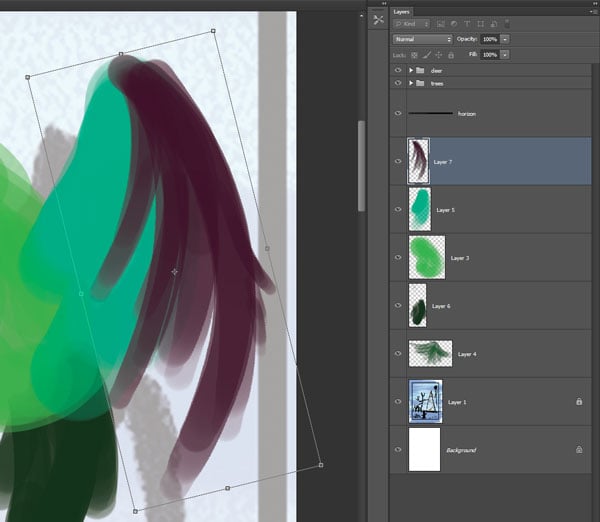Select the Layer 3 thumbnail
Viewport: 600px width, 522px height.
[x=426, y=257]
